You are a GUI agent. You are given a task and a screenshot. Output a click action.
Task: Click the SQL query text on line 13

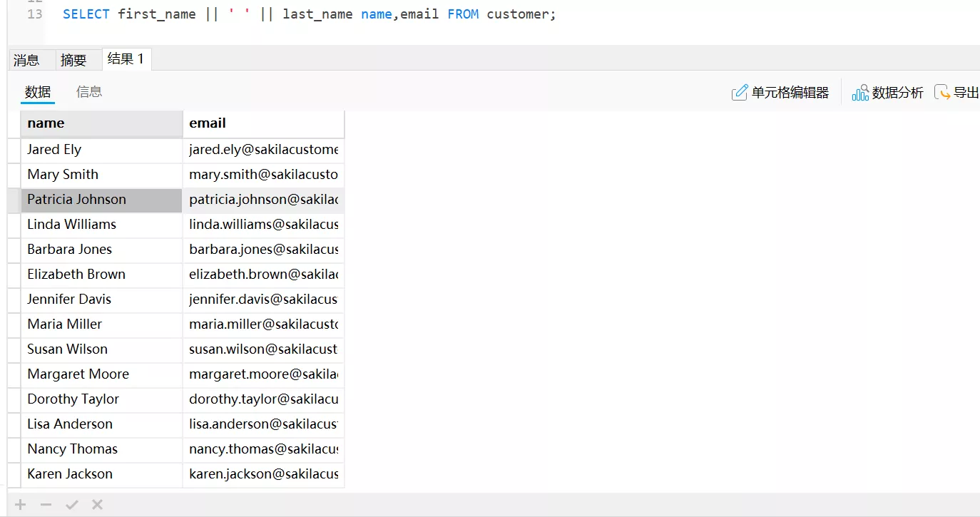click(309, 14)
